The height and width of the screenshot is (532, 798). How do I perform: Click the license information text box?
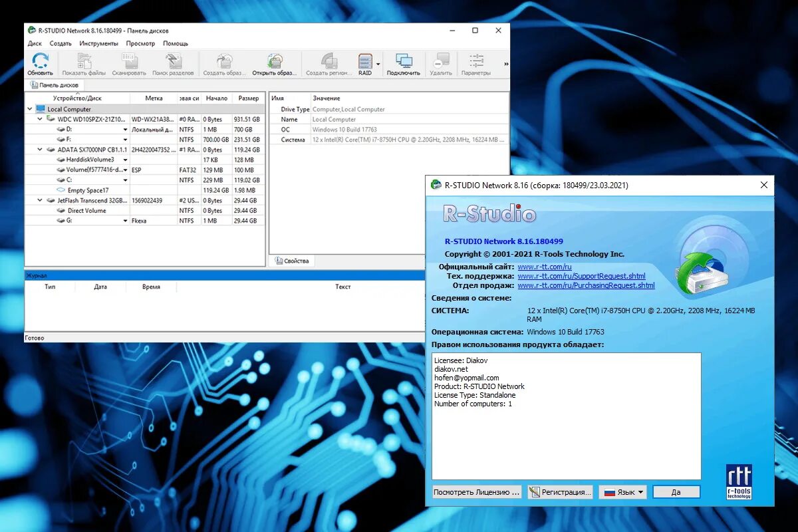(566, 416)
